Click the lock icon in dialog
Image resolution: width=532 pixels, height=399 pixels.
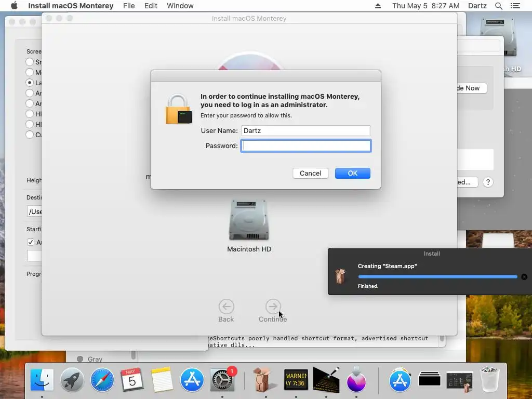pos(179,109)
